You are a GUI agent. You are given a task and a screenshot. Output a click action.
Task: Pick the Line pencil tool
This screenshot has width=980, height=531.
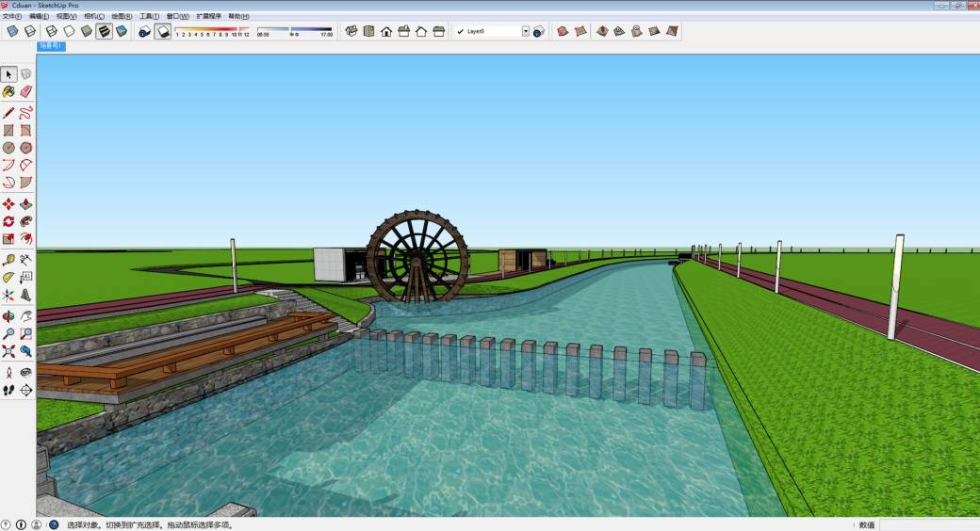point(8,113)
